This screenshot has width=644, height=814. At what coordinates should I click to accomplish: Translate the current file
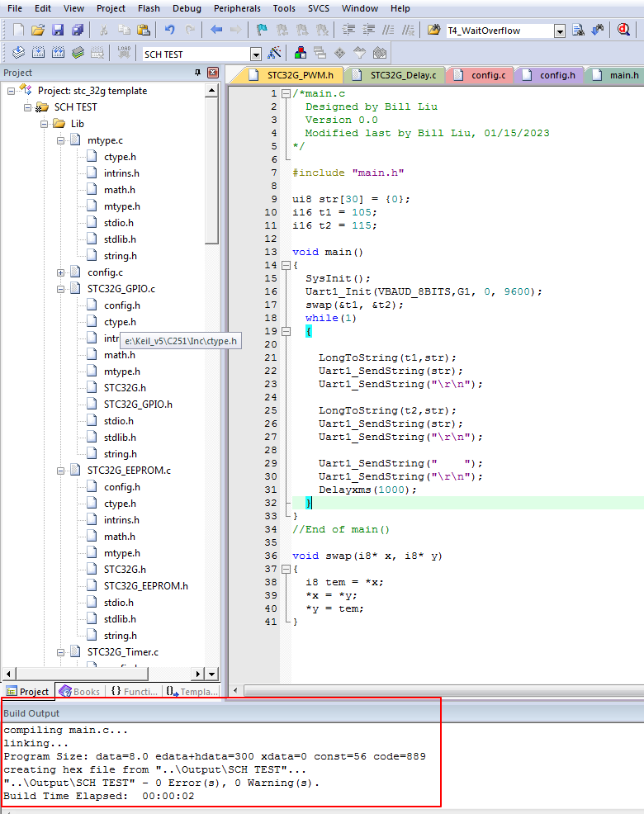tap(18, 53)
